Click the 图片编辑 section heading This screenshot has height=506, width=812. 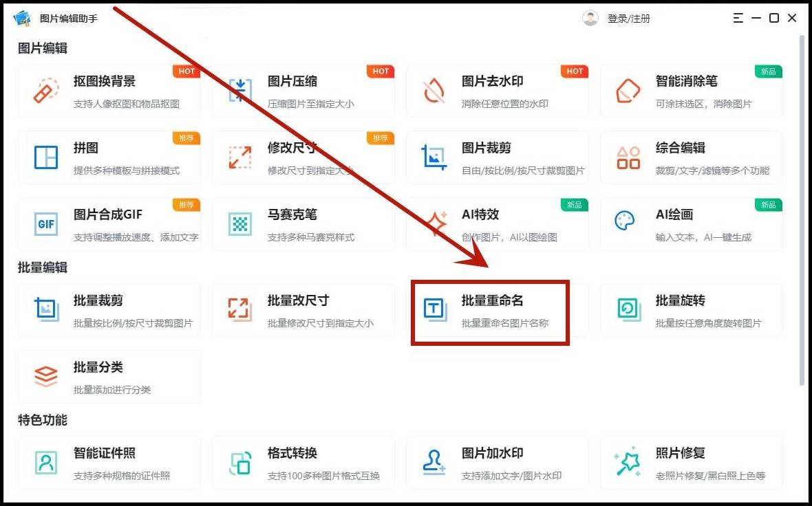pos(43,48)
